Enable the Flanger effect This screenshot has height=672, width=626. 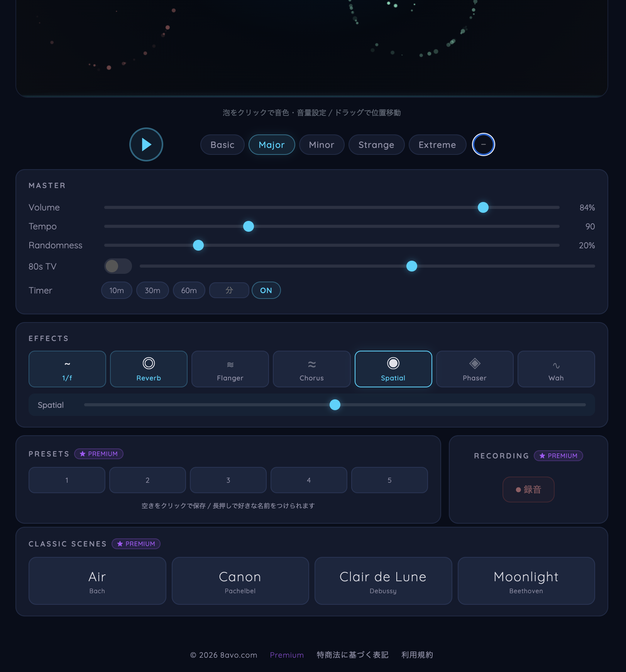[x=230, y=369]
